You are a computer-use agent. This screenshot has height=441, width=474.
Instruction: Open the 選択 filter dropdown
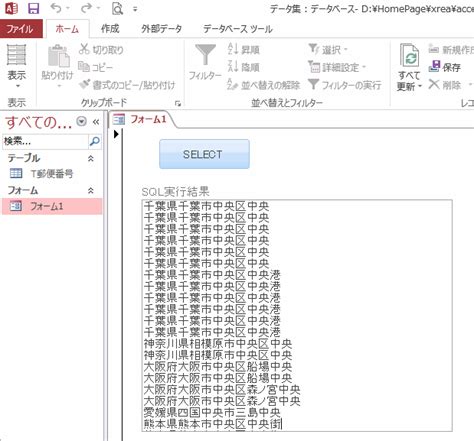pyautogui.click(x=328, y=50)
